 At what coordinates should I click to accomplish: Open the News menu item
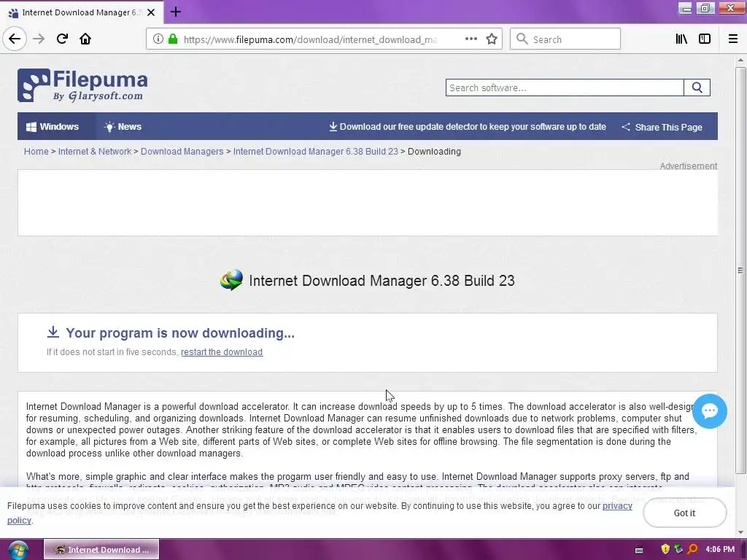[123, 127]
